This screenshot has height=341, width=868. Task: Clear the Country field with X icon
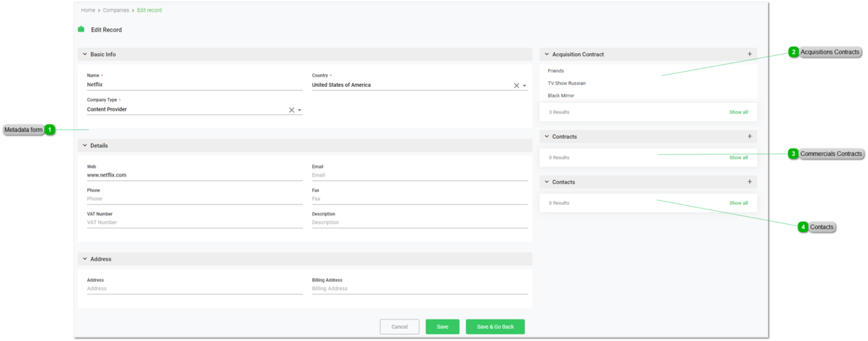pos(516,85)
